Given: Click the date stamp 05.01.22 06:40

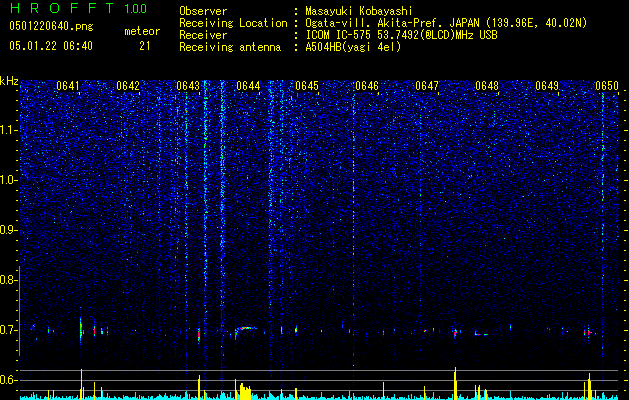Looking at the screenshot, I should point(51,46).
